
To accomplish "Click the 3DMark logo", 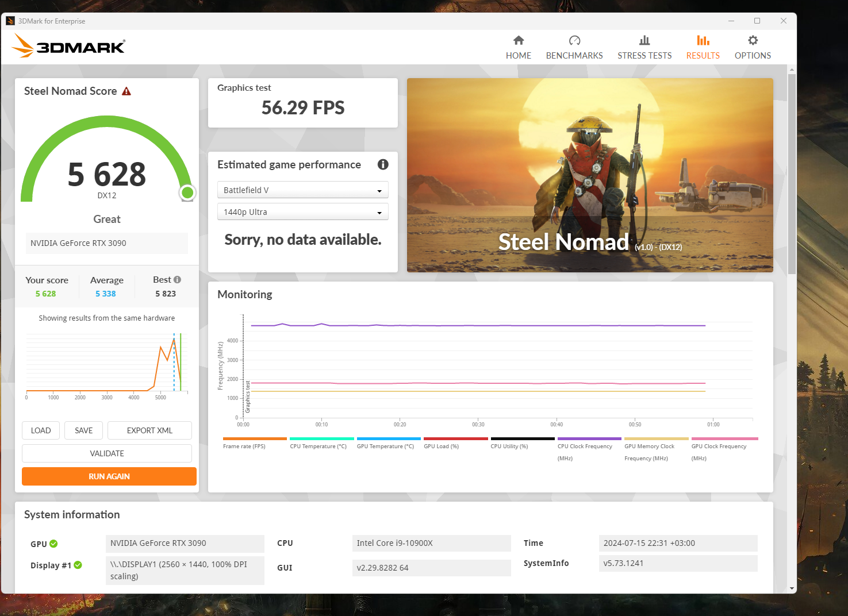I will [x=69, y=45].
